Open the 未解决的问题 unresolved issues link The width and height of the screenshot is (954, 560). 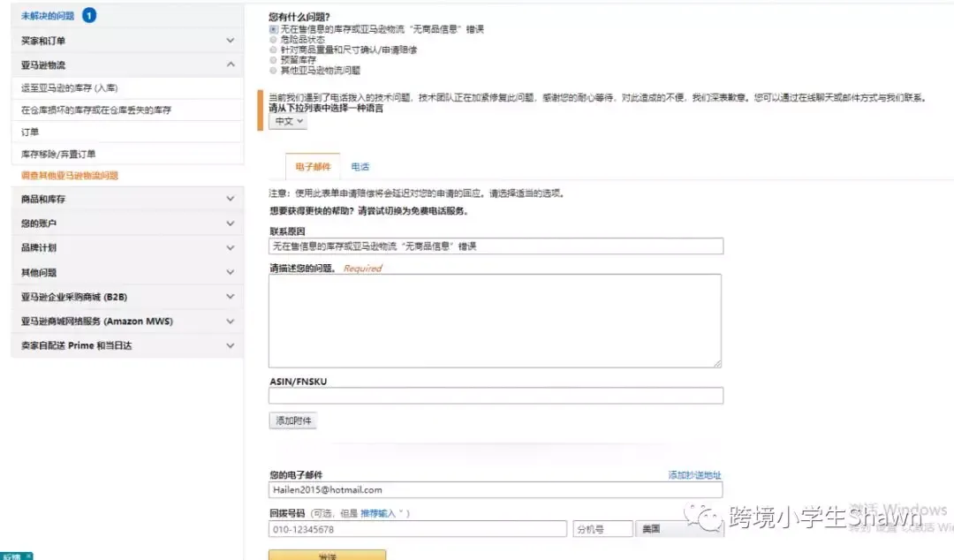point(48,16)
